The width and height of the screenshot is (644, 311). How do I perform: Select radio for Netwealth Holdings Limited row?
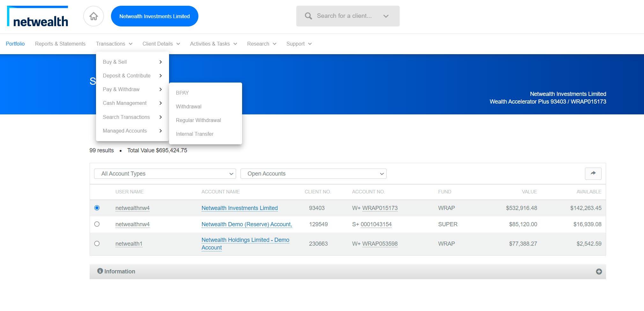[97, 243]
